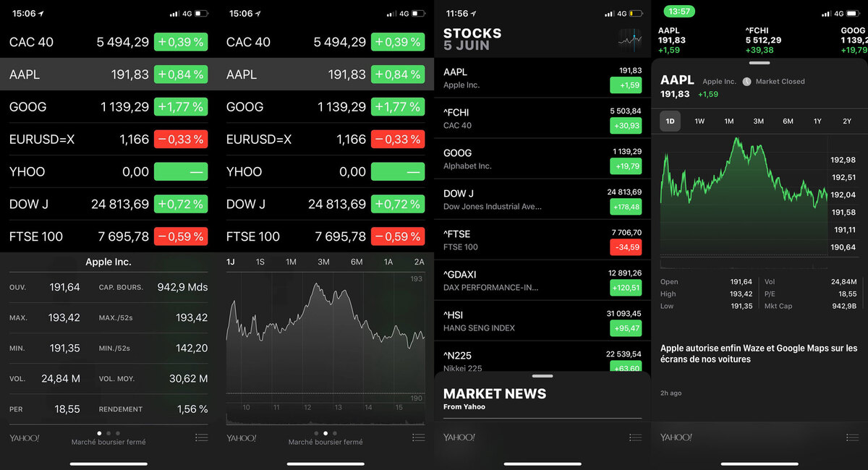The width and height of the screenshot is (868, 470).
Task: Toggle +0,84 % AAPL badge in 1J chart screen
Action: coord(398,74)
